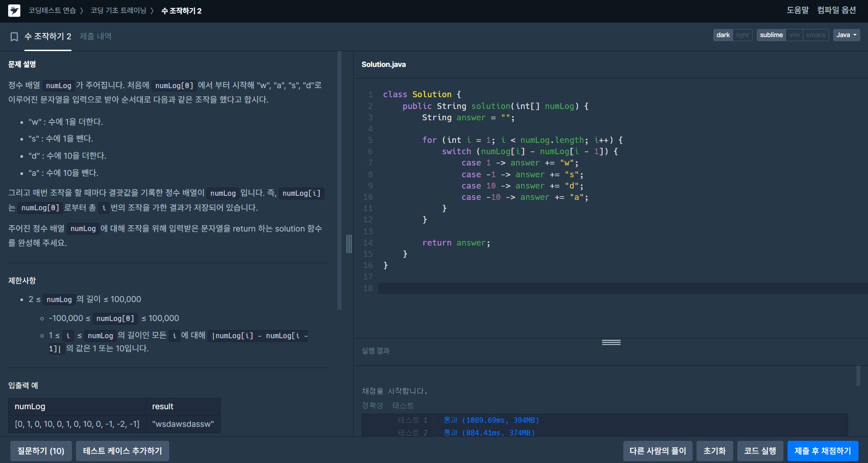Select vim key binding mode
Viewport: 868px width, 463px height.
794,35
